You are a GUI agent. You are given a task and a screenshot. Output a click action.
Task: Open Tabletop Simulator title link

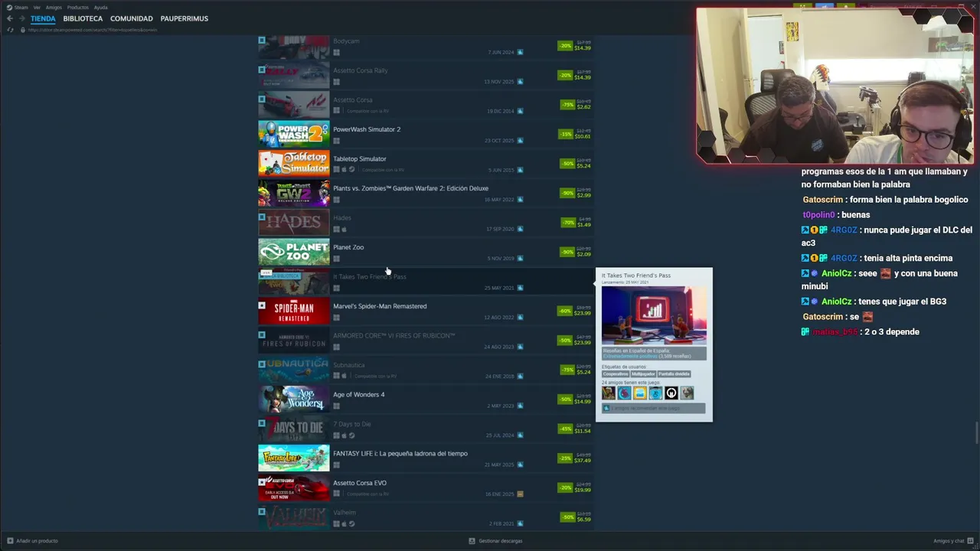point(360,158)
